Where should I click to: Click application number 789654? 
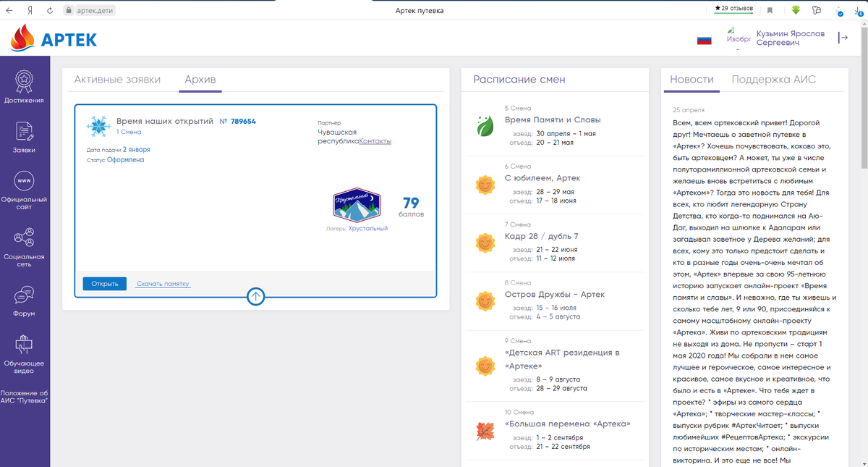click(x=243, y=121)
